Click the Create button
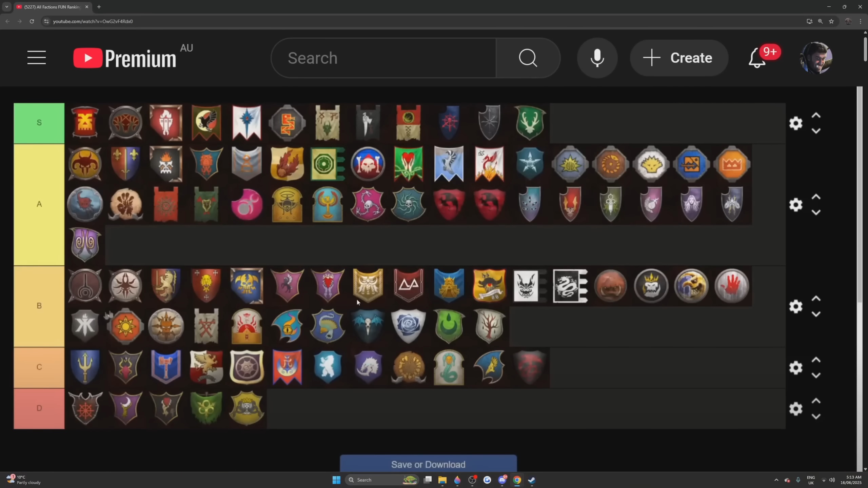The image size is (868, 488). pyautogui.click(x=679, y=58)
